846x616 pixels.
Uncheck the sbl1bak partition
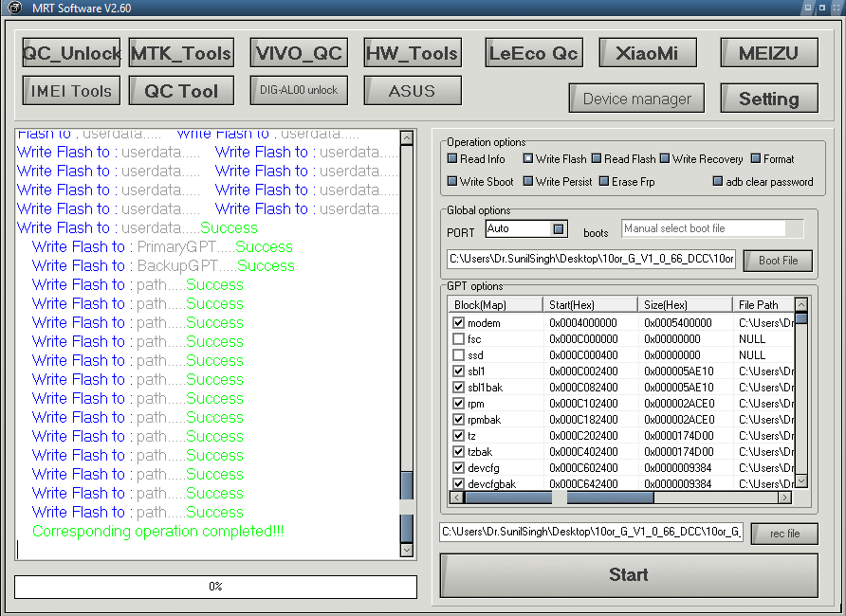click(459, 387)
